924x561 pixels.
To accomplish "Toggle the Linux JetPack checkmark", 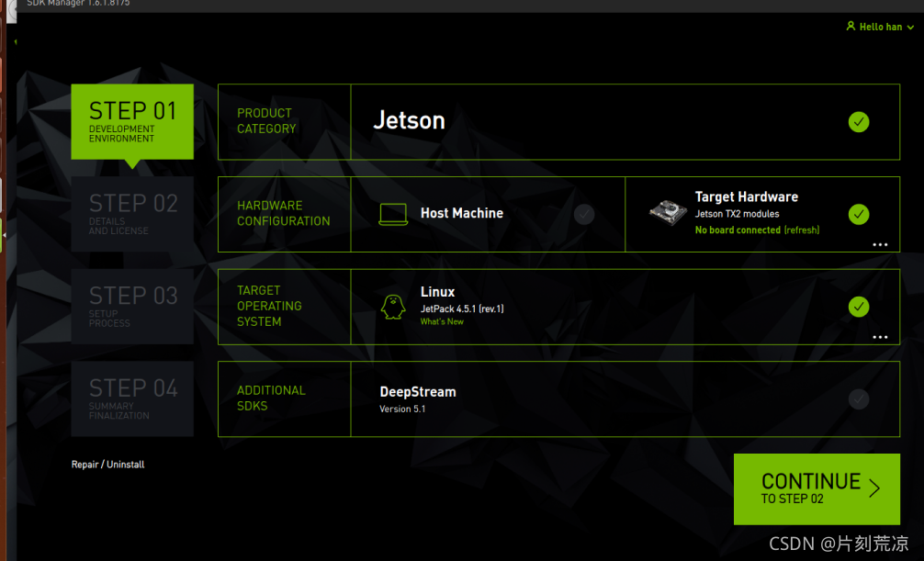I will point(859,307).
